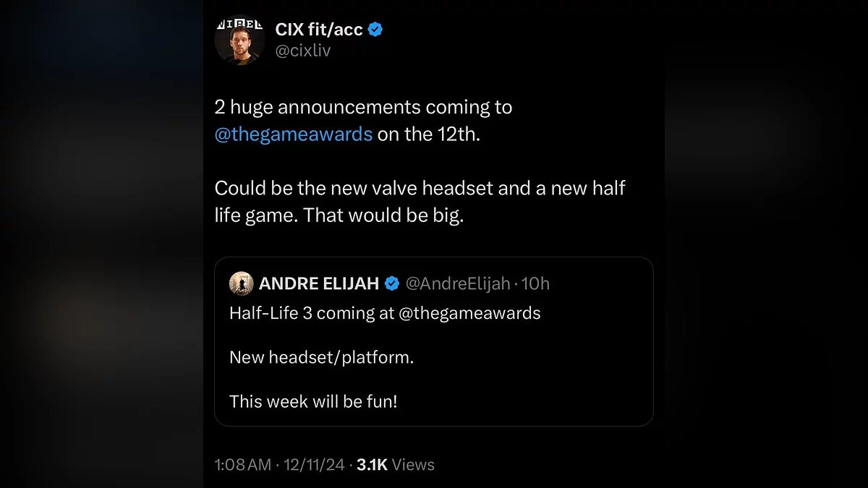
Task: Click 'Half-Life 3 coming at' text in quote
Action: click(x=312, y=313)
